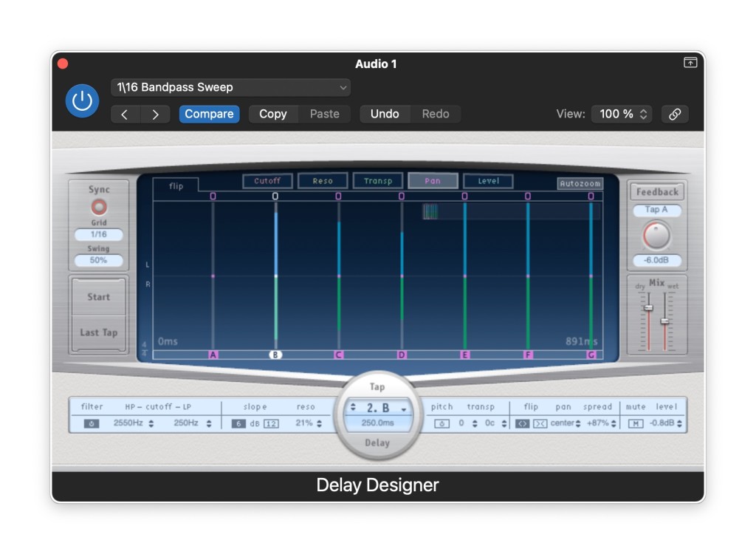This screenshot has height=554, width=756.
Task: Go to the next preset with right arrow
Action: pyautogui.click(x=155, y=114)
